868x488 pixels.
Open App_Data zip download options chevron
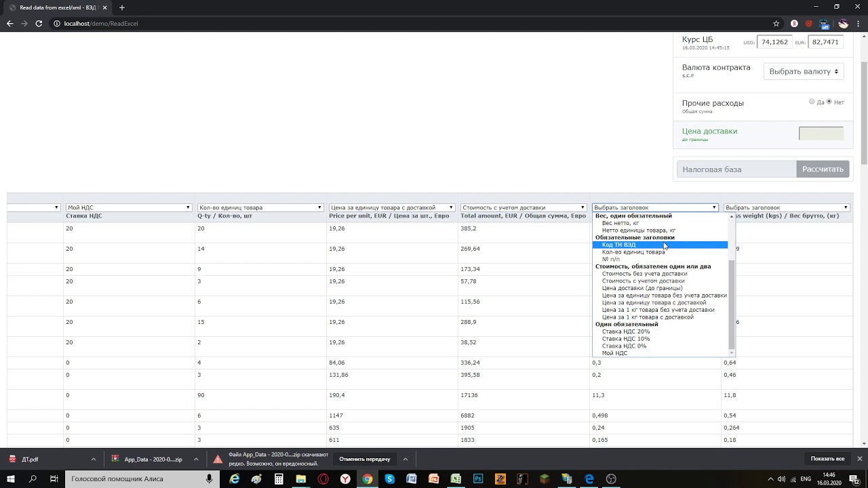[196, 459]
